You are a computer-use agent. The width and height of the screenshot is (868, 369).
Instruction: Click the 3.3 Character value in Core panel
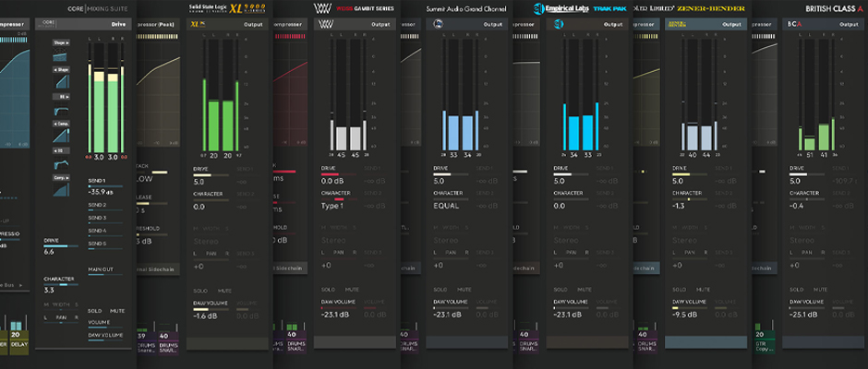49,290
